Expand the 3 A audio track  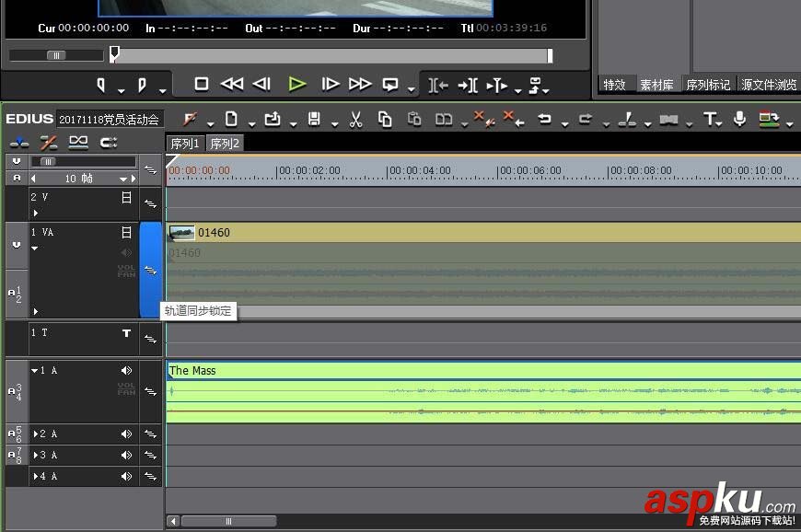36,455
